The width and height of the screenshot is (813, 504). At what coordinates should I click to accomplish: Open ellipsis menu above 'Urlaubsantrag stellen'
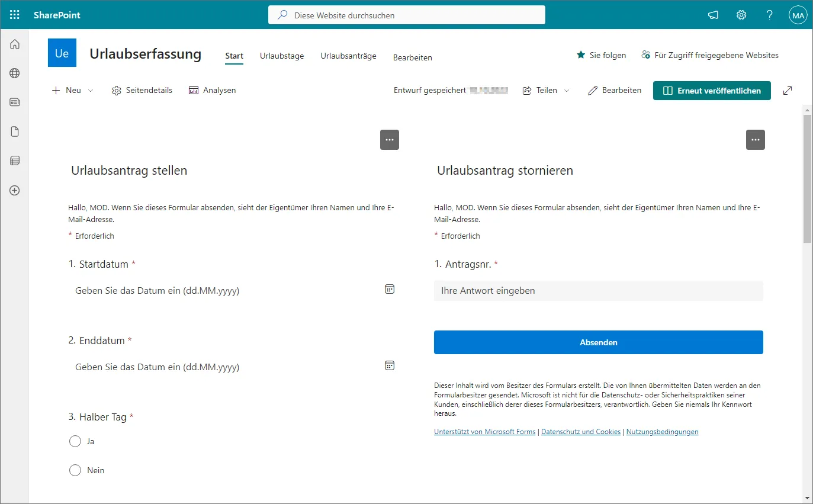[390, 140]
